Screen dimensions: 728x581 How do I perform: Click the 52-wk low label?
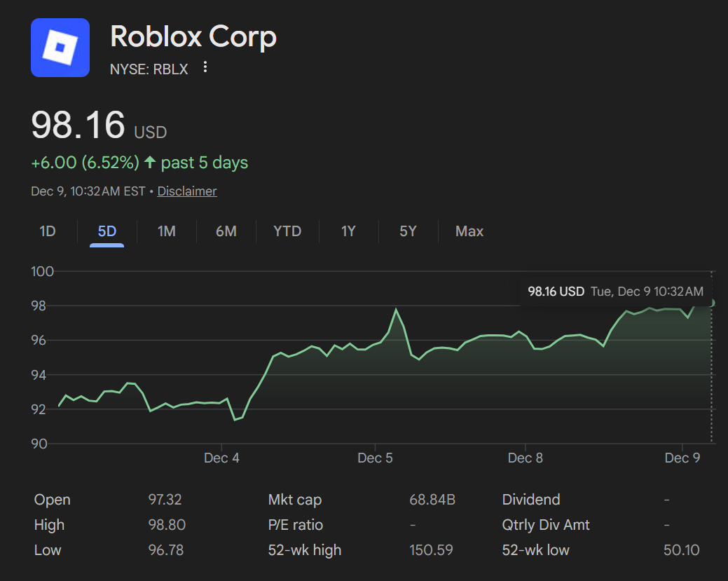pyautogui.click(x=535, y=550)
